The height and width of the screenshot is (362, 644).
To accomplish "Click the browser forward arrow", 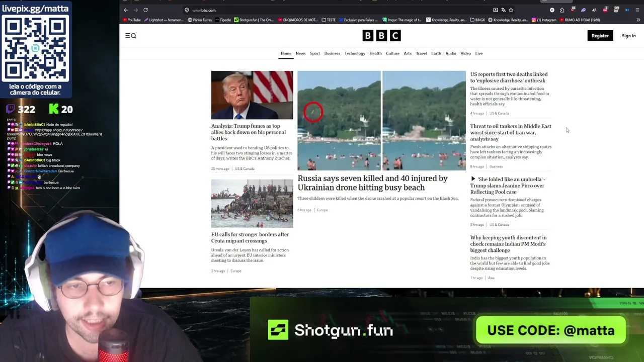I will [x=135, y=10].
